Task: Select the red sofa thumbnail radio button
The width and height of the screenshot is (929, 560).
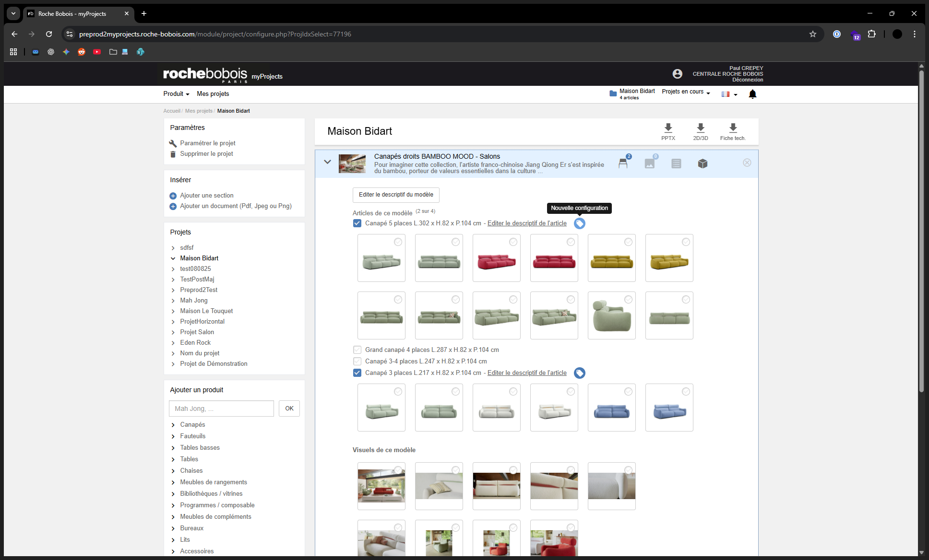Action: (513, 242)
